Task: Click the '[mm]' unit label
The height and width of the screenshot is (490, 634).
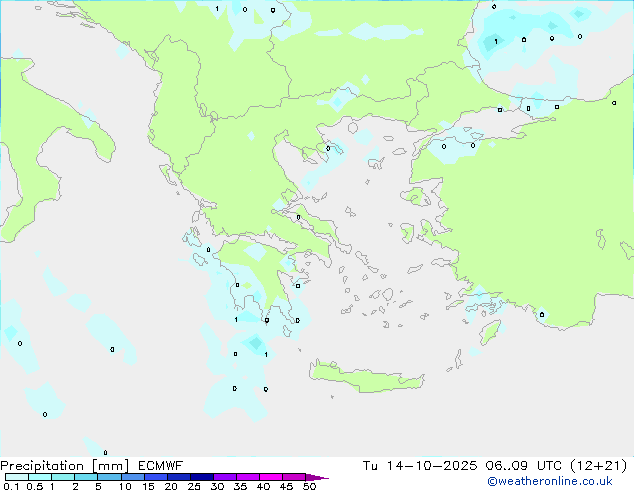Action: point(110,466)
